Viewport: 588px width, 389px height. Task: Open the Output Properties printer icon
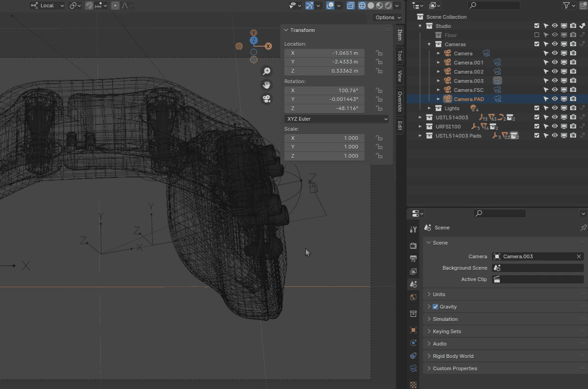click(413, 258)
